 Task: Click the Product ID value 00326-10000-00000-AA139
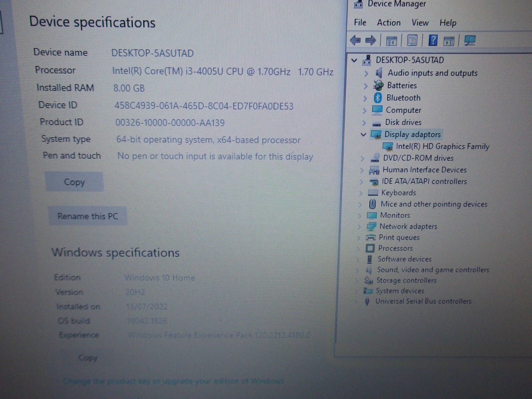click(170, 123)
